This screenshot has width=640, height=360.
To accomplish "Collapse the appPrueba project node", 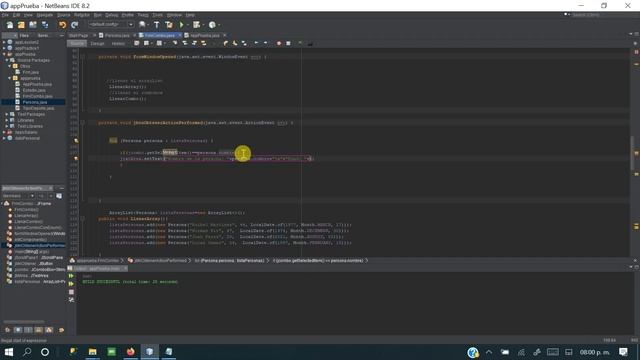I will pos(4,54).
